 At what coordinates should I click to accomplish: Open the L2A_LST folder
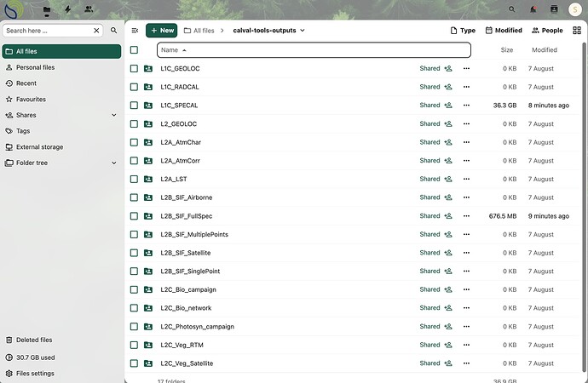[x=174, y=179]
